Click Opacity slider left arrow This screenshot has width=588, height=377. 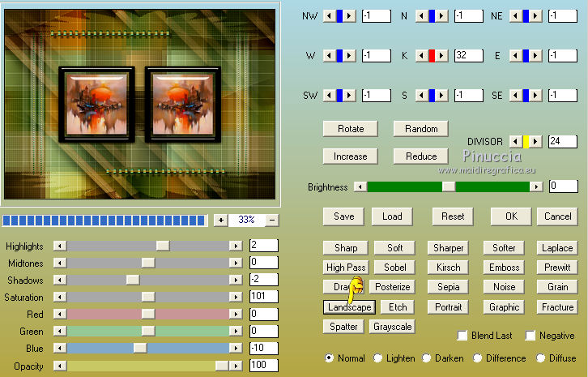coord(60,366)
